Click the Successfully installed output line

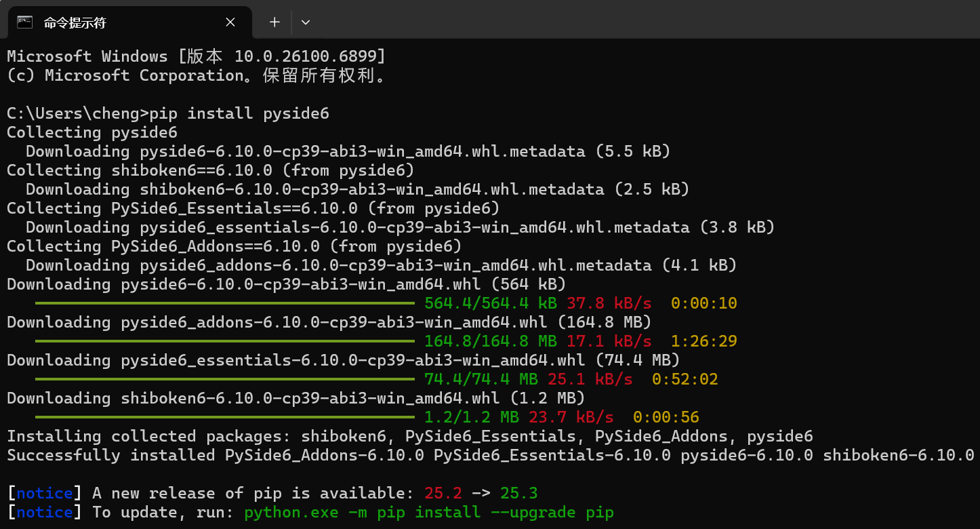491,455
